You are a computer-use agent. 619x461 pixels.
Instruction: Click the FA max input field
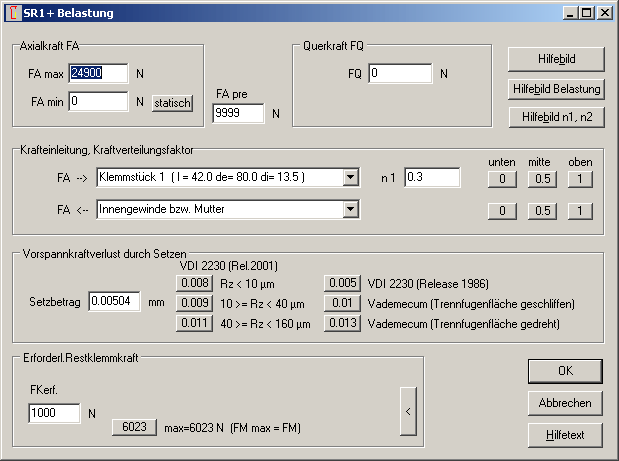coord(98,73)
